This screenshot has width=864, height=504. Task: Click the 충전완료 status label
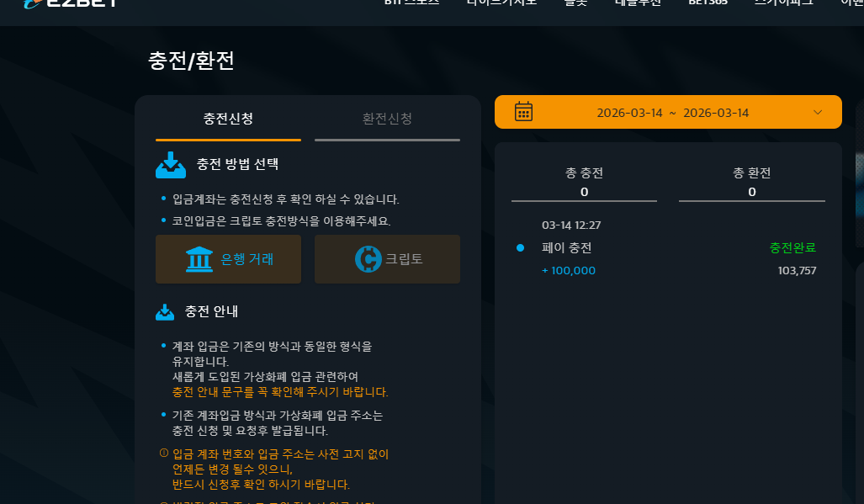(792, 248)
